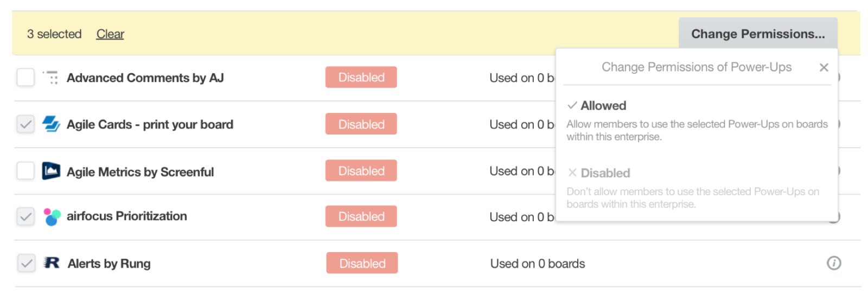The width and height of the screenshot is (868, 295).
Task: Click the airfocus Prioritization icon
Action: [x=52, y=217]
